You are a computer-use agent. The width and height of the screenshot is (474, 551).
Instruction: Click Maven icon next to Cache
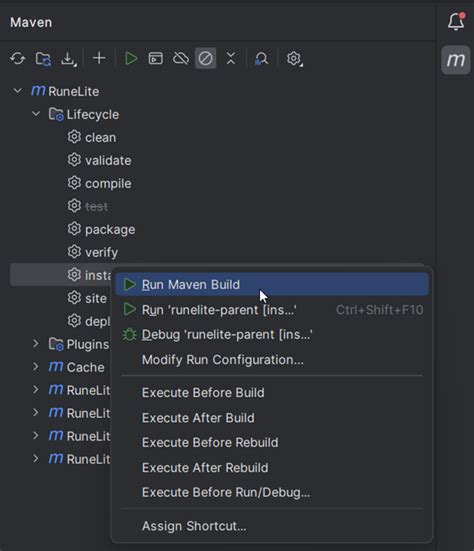click(56, 367)
